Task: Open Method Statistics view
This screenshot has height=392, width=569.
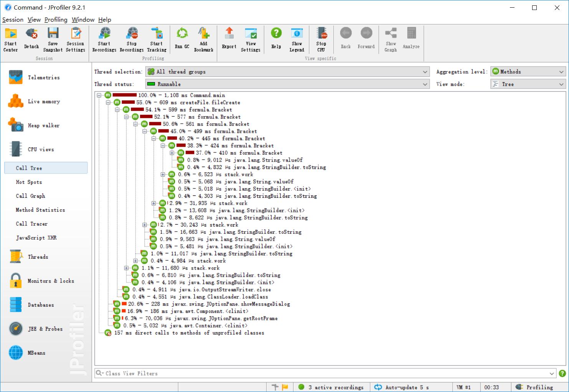Action: point(40,210)
